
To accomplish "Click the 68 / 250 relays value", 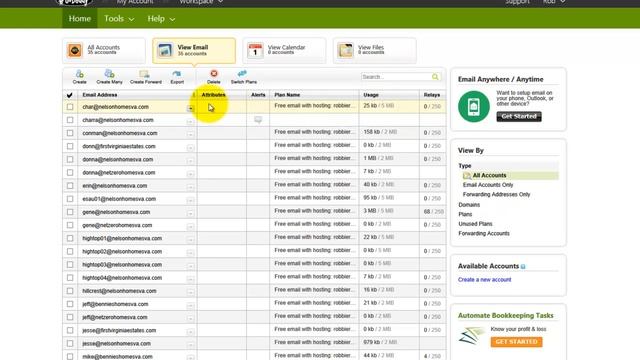I will tap(433, 212).
